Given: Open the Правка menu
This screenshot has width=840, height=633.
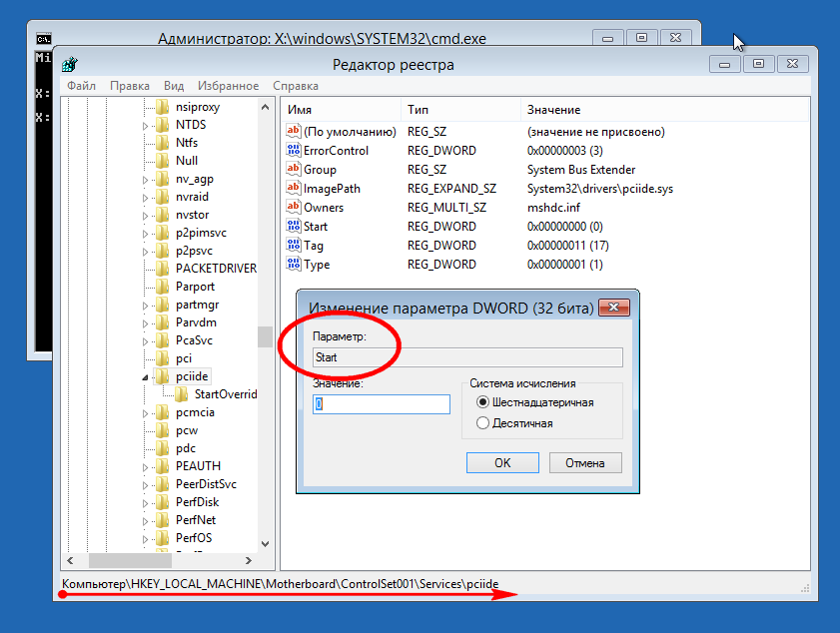Looking at the screenshot, I should pos(130,86).
